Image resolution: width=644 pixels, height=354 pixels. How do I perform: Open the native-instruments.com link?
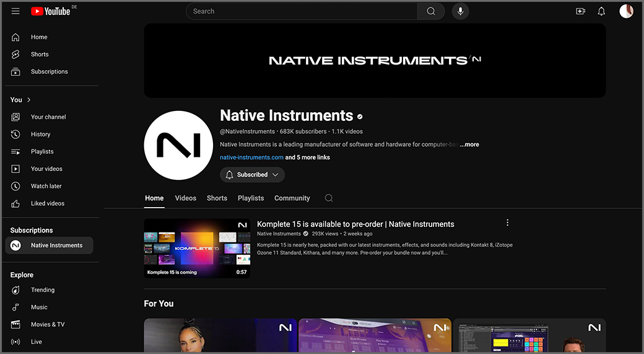tap(251, 157)
